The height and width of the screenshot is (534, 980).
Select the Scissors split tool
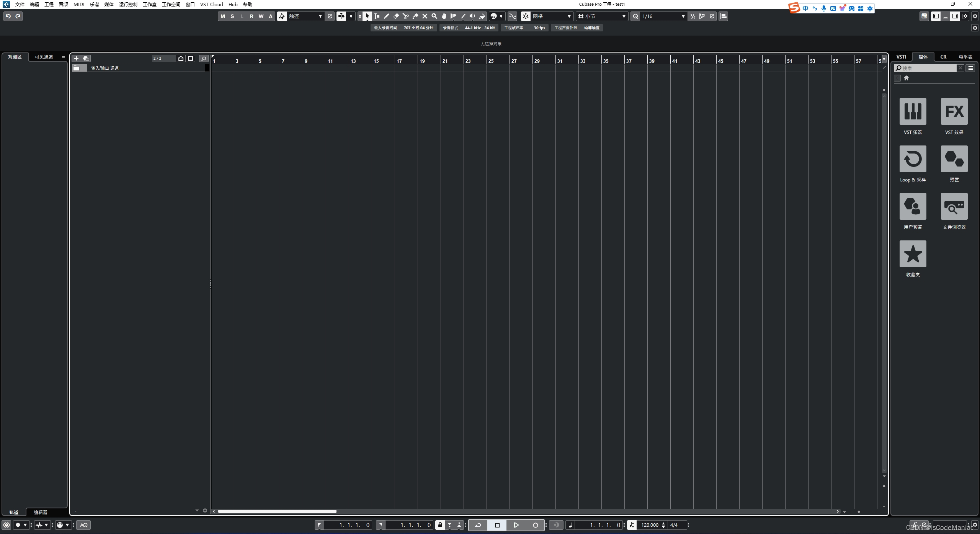coord(405,16)
